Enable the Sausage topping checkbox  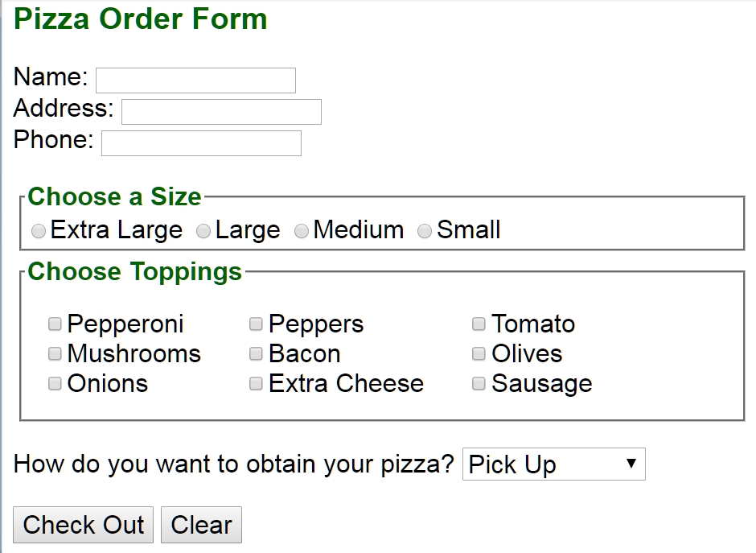(479, 383)
